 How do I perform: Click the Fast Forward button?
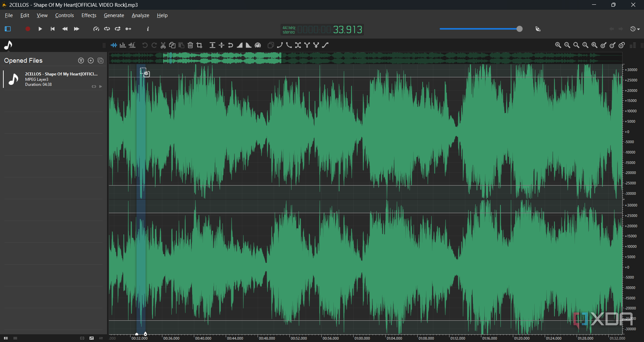[x=76, y=29]
